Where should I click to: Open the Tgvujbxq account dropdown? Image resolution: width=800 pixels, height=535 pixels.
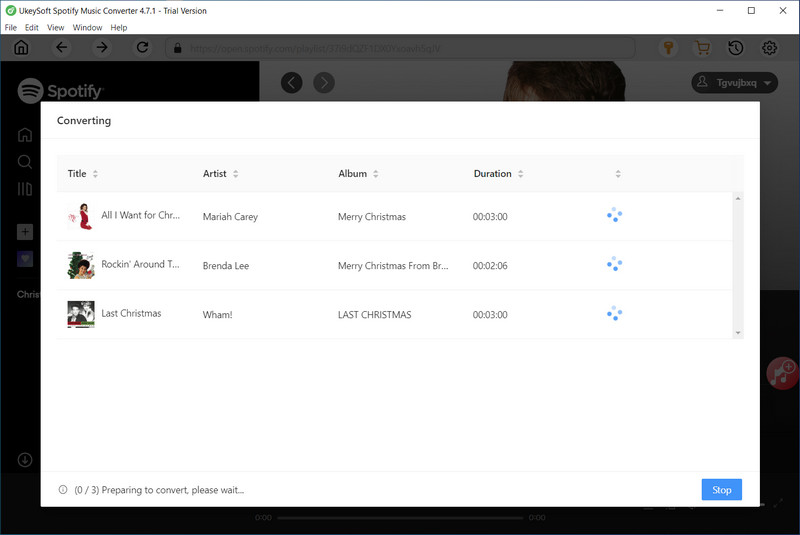pos(735,83)
